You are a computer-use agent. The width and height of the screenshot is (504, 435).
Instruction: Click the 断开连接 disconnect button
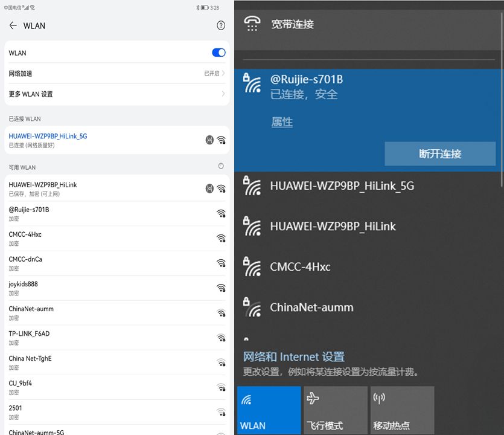click(x=439, y=154)
